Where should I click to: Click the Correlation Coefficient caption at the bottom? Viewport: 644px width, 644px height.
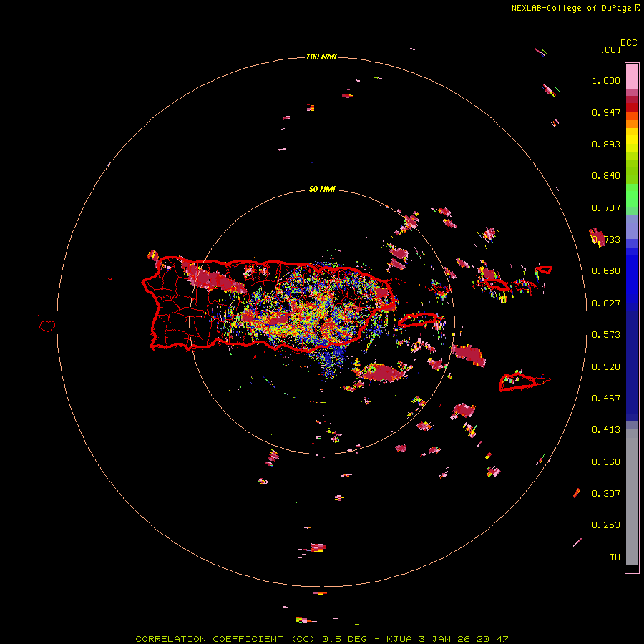point(321,639)
